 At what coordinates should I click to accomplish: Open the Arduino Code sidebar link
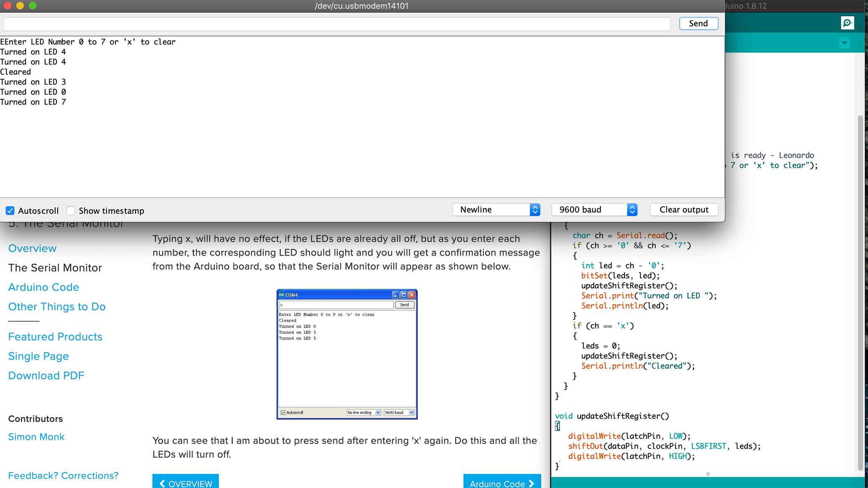coord(43,287)
